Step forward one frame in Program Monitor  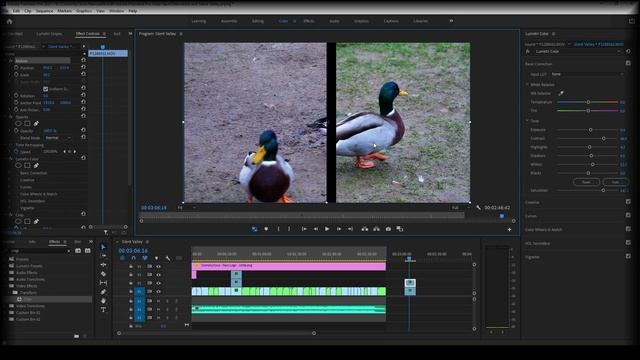339,229
